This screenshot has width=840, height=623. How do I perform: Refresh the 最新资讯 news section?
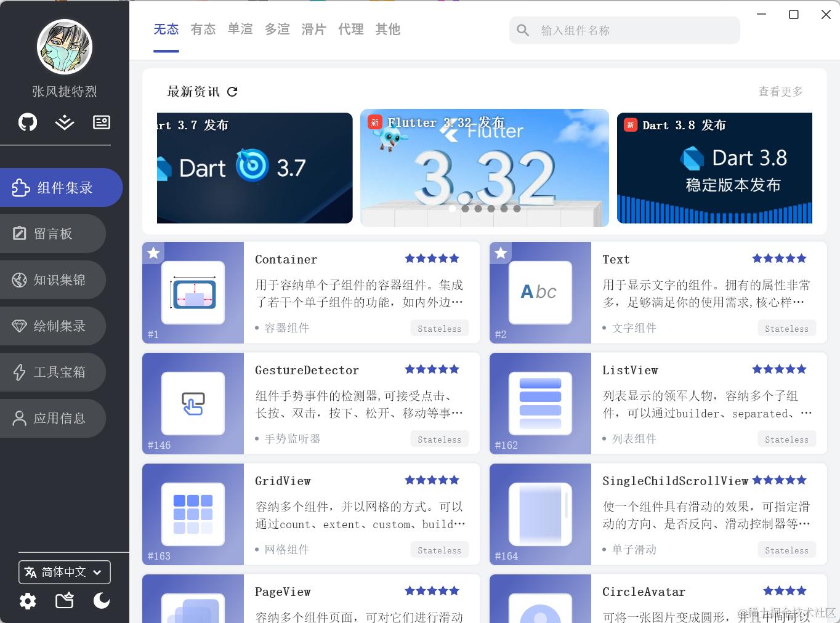point(232,92)
